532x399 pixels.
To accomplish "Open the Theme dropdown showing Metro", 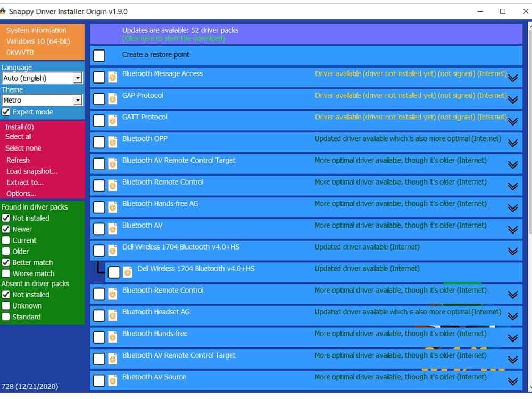I will click(42, 101).
